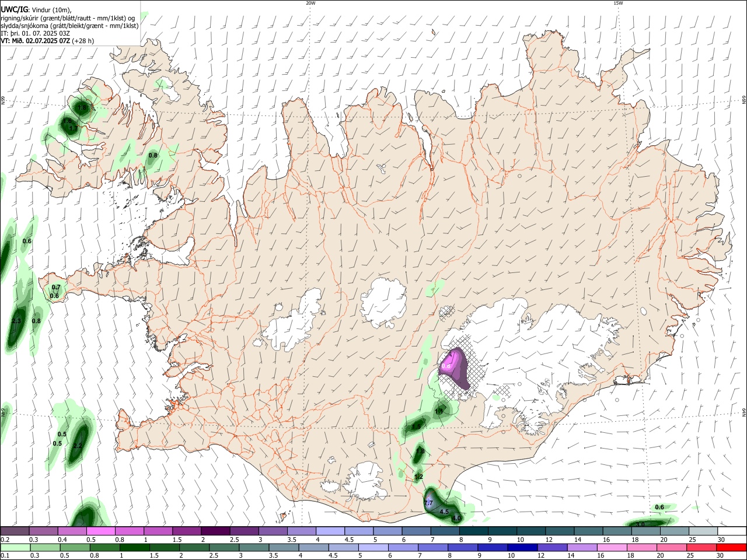Click the '15W' longitude label
747x560 pixels.
coord(618,3)
